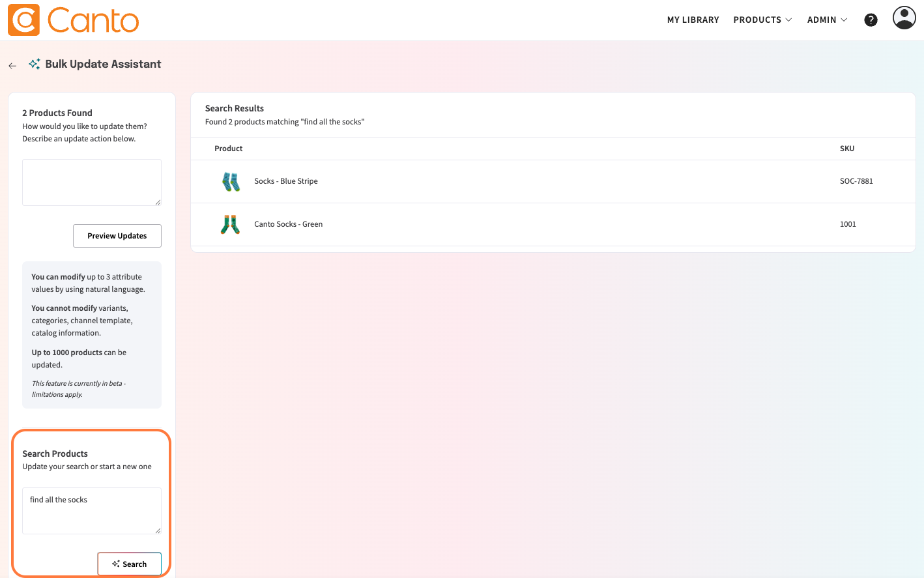Click Preview Updates button
924x578 pixels.
pos(117,236)
